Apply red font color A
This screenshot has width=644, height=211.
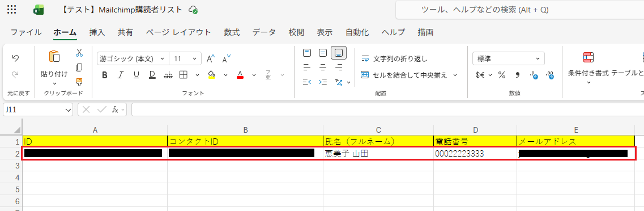(240, 75)
